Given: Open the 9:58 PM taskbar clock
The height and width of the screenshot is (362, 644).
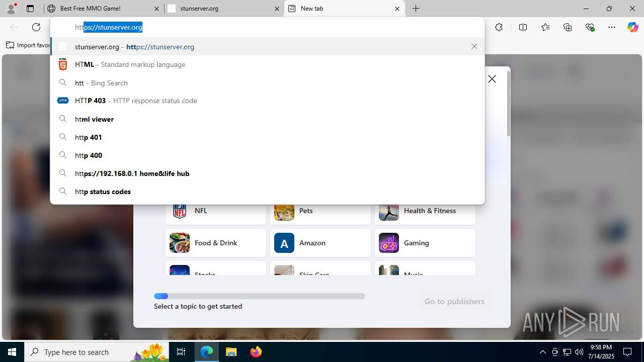Looking at the screenshot, I should click(x=602, y=352).
